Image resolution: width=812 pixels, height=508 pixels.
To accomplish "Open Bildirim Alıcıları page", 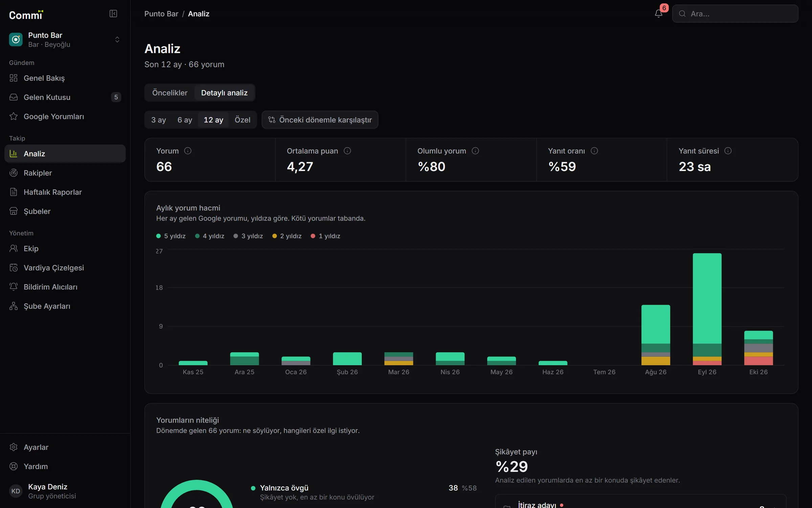I will 65,287.
